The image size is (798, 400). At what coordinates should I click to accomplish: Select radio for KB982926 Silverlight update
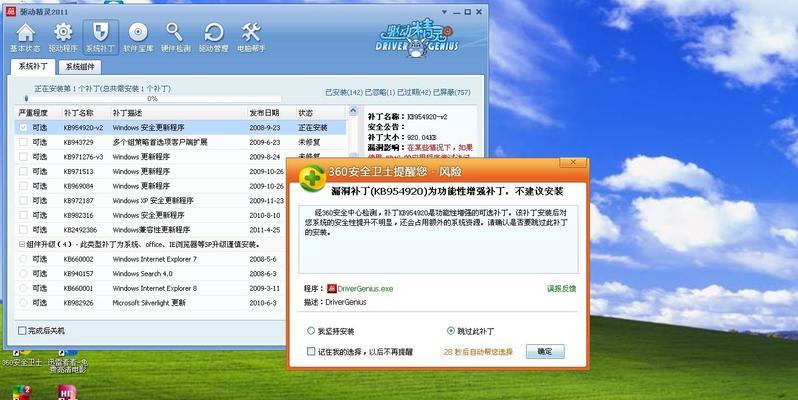[x=23, y=303]
